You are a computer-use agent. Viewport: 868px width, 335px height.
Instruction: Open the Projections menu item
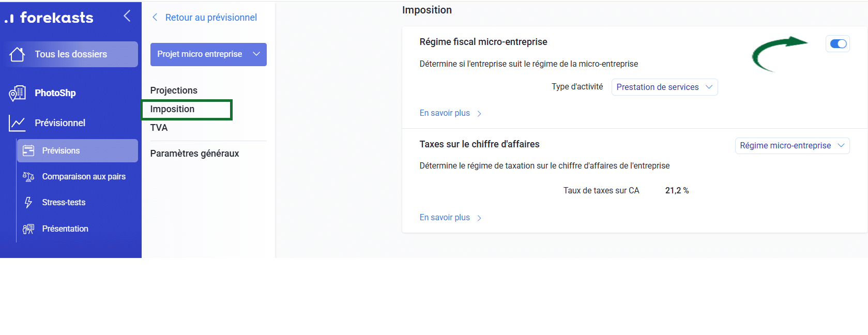click(174, 90)
